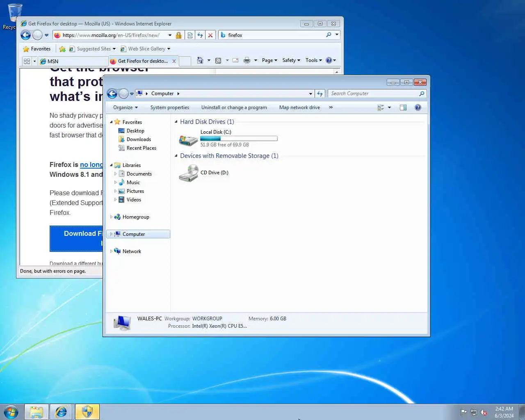This screenshot has width=525, height=420.
Task: Collapse the Hard Disk Drives group
Action: [176, 121]
